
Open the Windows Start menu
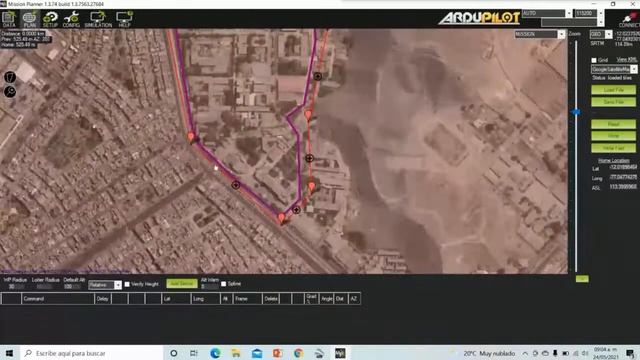click(9, 353)
